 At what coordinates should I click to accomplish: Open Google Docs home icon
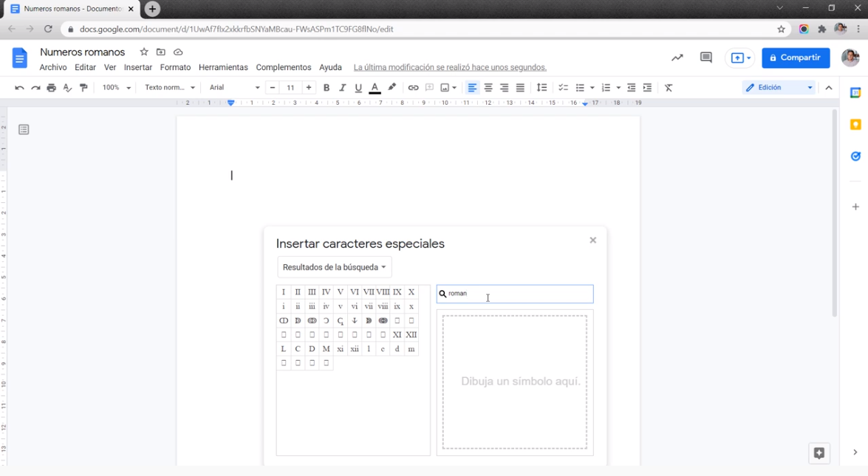click(19, 58)
